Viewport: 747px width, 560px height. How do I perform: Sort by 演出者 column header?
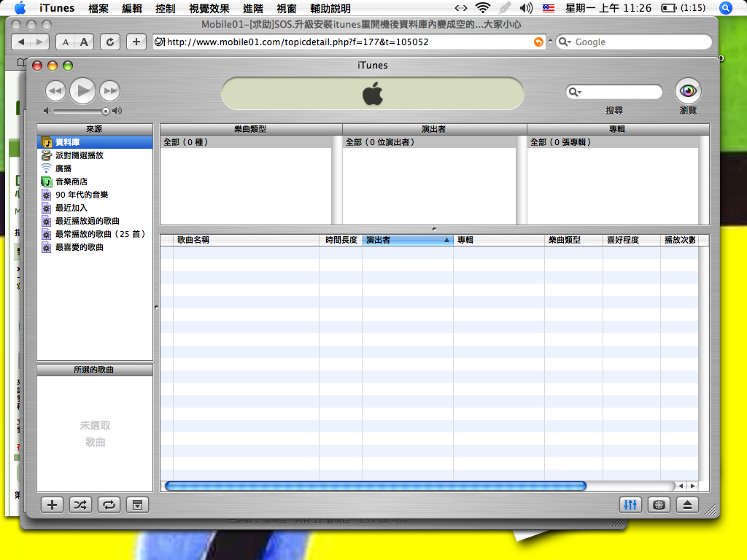407,240
